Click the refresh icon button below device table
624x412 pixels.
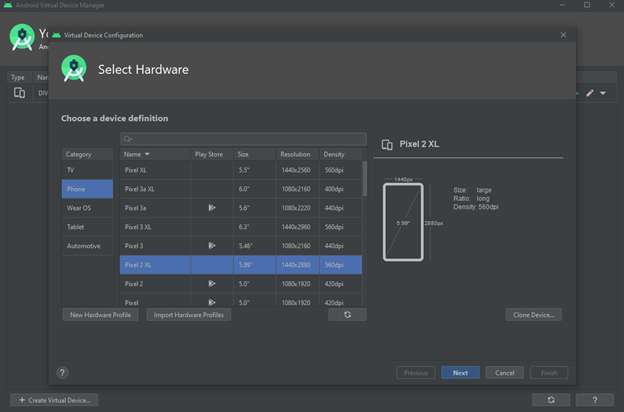coord(347,314)
